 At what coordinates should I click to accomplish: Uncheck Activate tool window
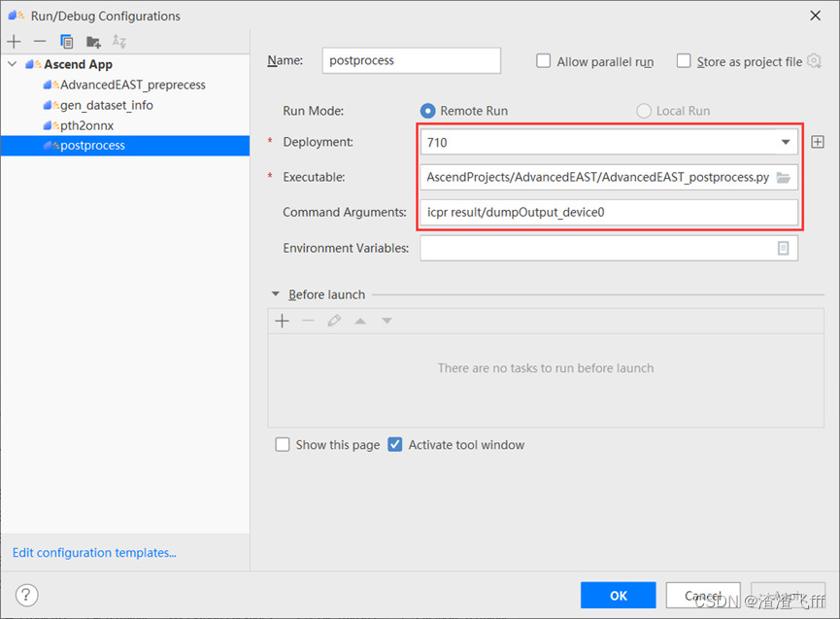point(395,445)
